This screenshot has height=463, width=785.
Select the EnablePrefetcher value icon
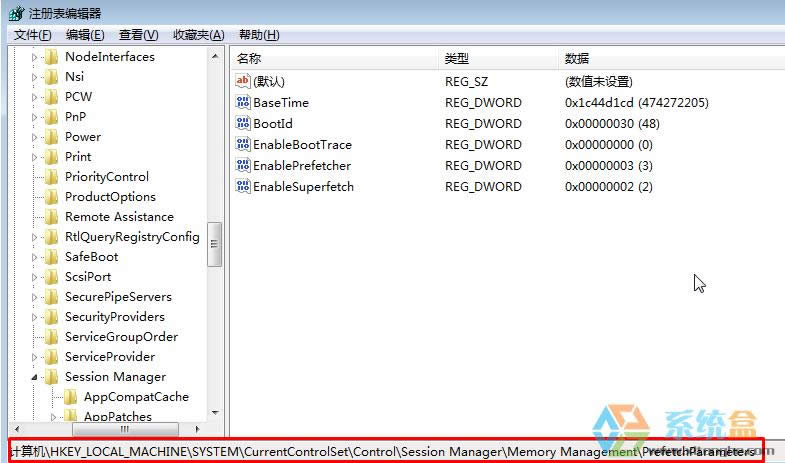click(242, 165)
